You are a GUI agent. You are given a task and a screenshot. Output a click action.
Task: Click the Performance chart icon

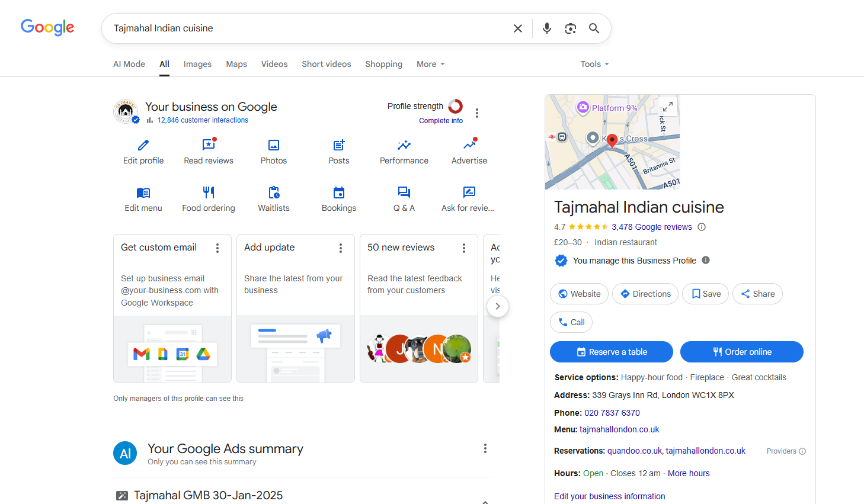[x=404, y=145]
